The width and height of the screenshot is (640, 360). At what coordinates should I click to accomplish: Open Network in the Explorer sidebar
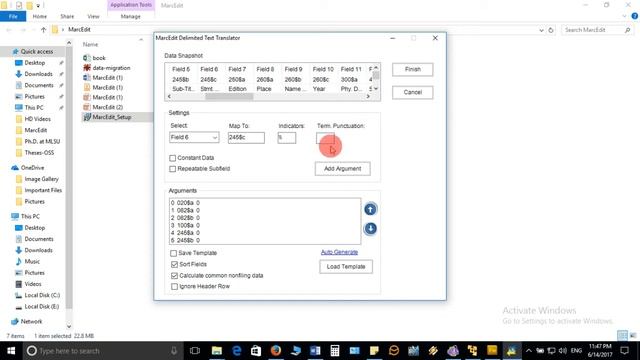[31, 321]
